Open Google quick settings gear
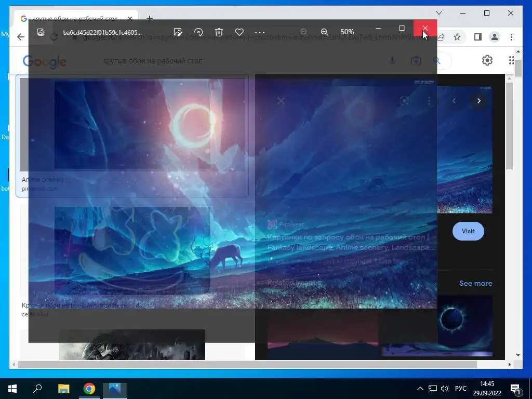The image size is (532, 399). tap(487, 60)
